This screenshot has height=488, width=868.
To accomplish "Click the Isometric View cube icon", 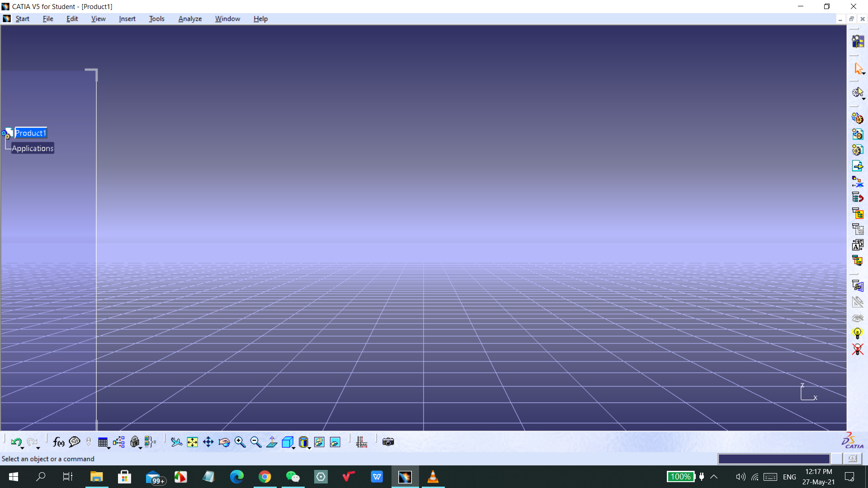I will (287, 442).
